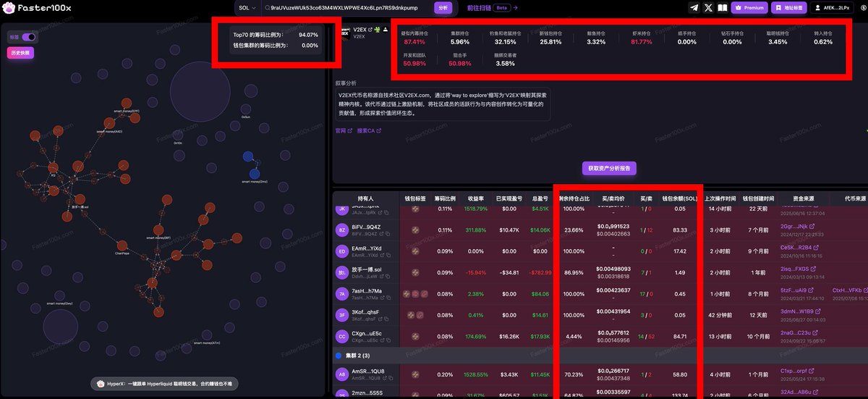
Task: Click the 获取资产分析报告 button
Action: [x=609, y=168]
